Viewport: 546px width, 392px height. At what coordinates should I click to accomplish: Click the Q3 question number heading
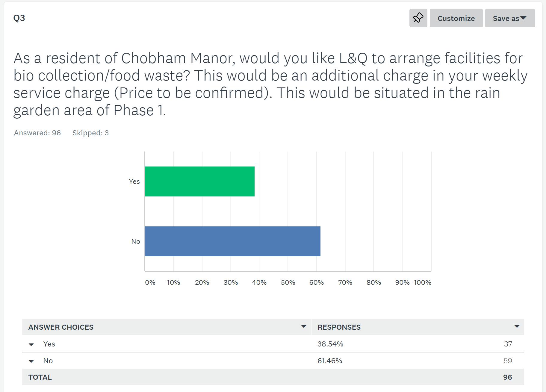[19, 18]
